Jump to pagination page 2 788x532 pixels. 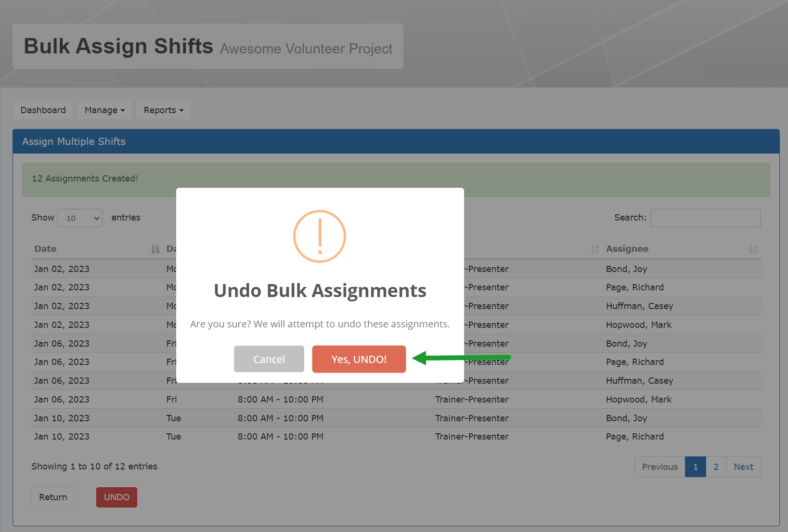(x=716, y=467)
